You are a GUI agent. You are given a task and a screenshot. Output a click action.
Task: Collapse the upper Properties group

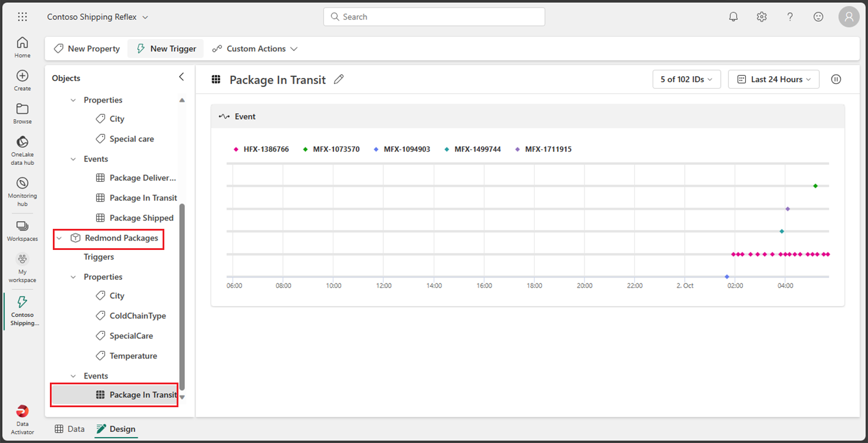73,100
